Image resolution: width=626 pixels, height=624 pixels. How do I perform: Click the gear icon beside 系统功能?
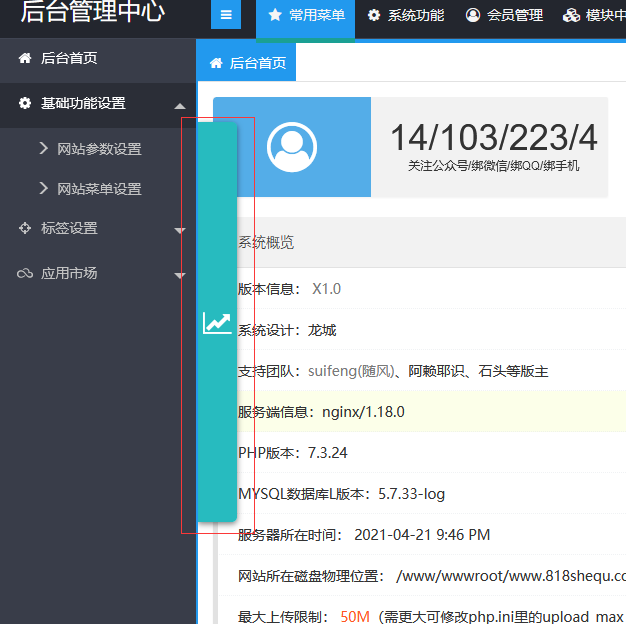pos(374,15)
